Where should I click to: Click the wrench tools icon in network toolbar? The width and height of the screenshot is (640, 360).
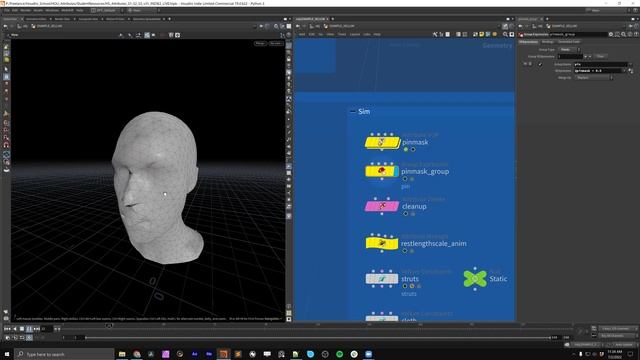pos(435,34)
